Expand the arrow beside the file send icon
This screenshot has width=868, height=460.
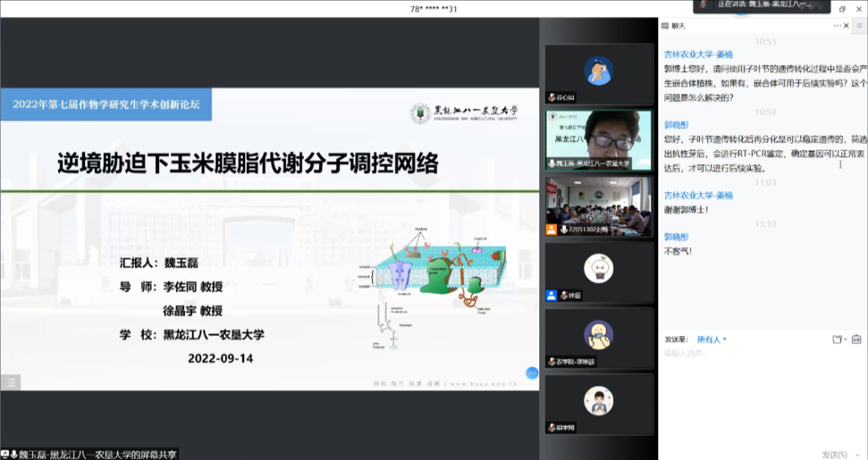coord(845,339)
